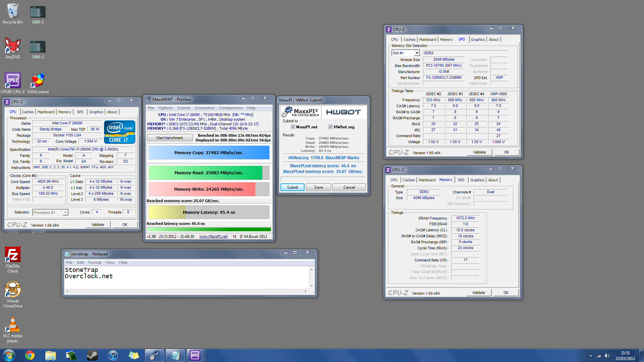
Task: Launch CPUID CPU-Z desktop shortcut
Action: (x=13, y=83)
